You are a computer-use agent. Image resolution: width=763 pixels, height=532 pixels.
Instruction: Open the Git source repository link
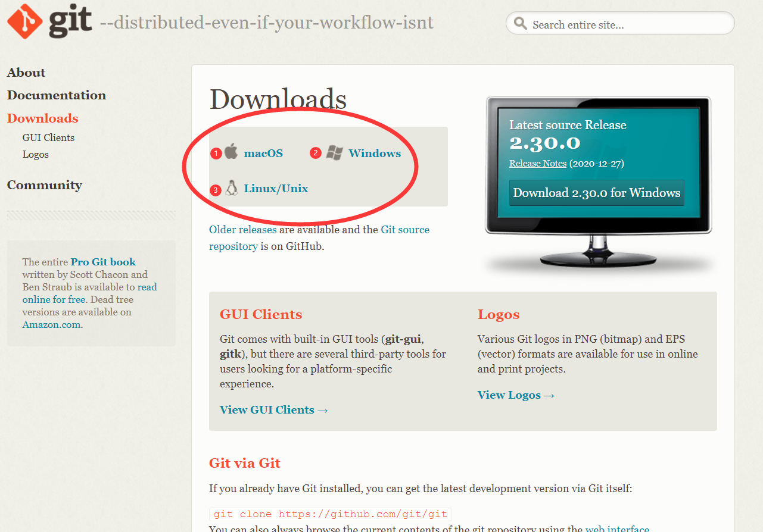(319, 237)
